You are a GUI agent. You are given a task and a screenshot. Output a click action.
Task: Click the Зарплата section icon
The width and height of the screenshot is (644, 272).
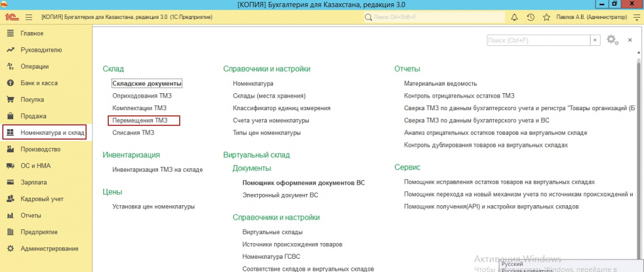coord(11,183)
